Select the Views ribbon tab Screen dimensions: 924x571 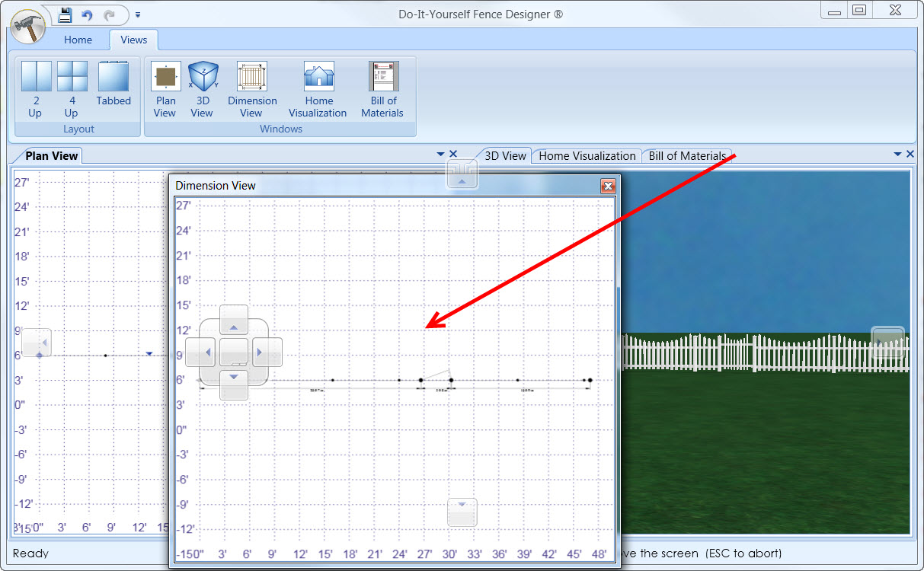[134, 40]
